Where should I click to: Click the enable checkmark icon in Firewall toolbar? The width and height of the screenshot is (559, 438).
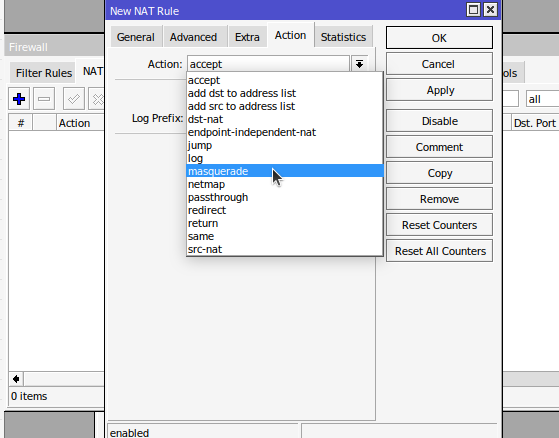(74, 99)
